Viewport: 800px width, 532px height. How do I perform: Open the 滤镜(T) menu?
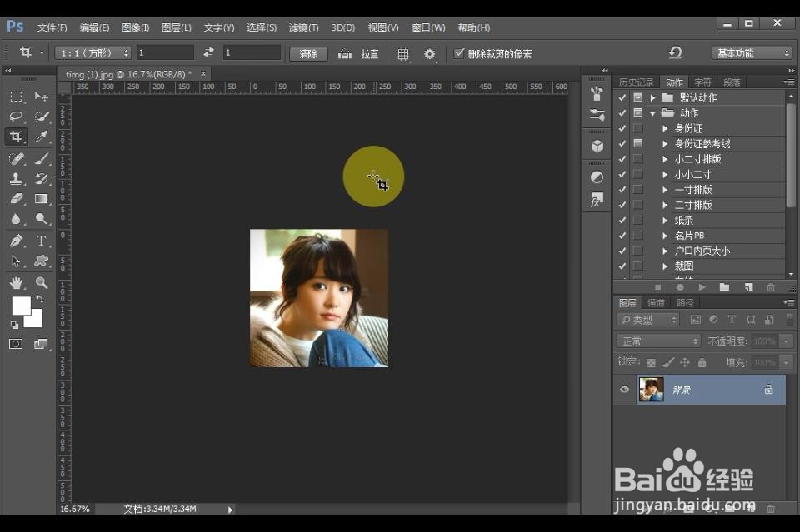[x=303, y=27]
